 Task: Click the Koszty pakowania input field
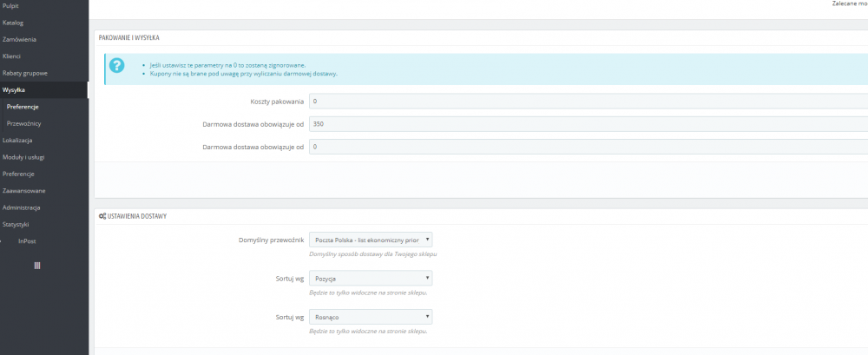point(588,102)
